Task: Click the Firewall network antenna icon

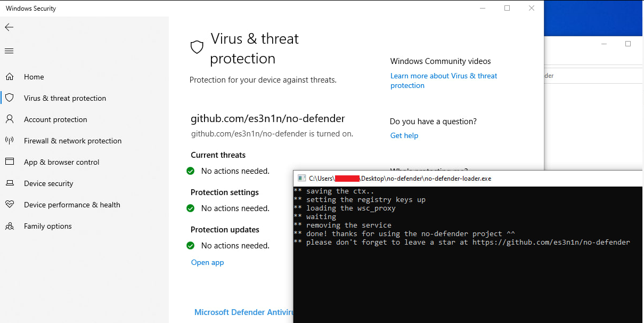Action: 9,141
